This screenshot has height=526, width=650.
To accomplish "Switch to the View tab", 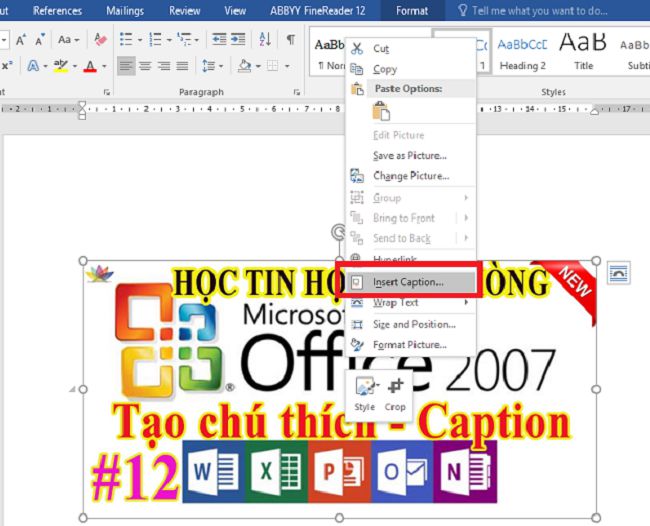I will [235, 10].
